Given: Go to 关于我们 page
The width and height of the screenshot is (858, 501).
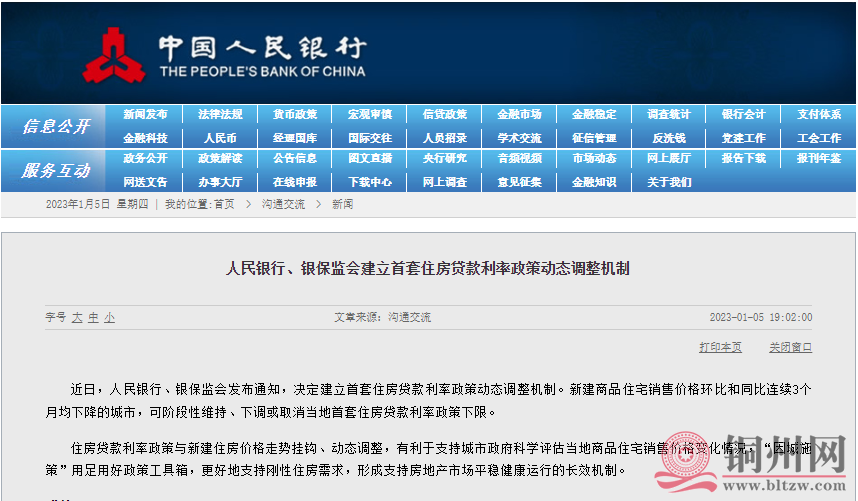Looking at the screenshot, I should 669,182.
